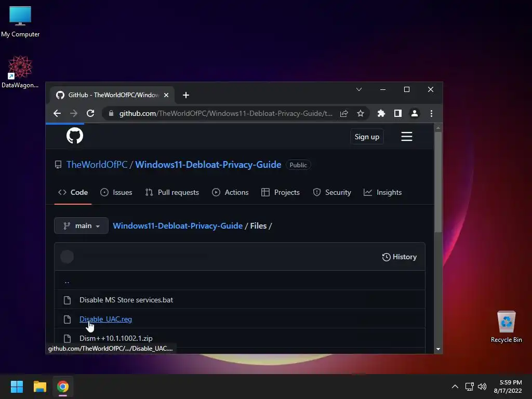Viewport: 532px width, 399px height.
Task: Open the Actions tab
Action: [230, 192]
